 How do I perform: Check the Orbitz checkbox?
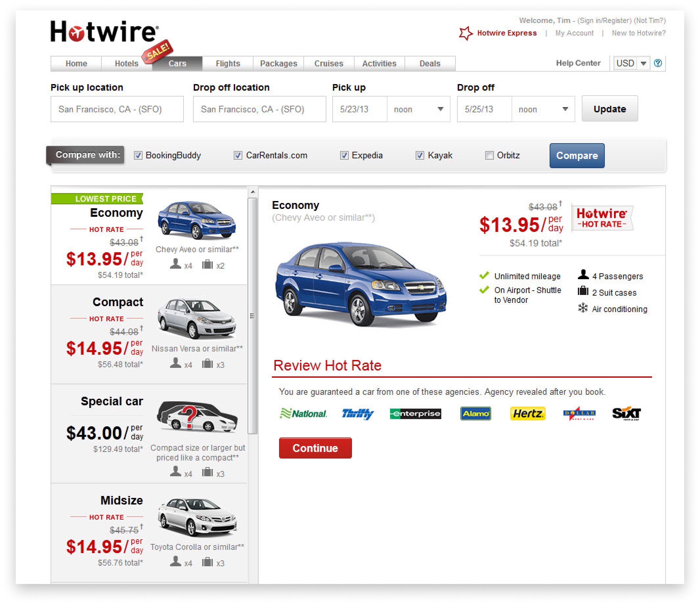[489, 155]
